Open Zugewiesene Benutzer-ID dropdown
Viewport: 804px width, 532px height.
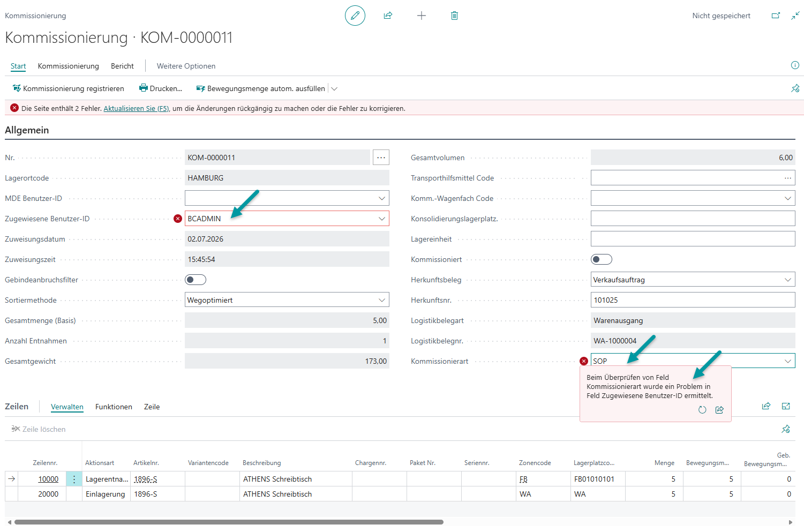click(x=382, y=219)
